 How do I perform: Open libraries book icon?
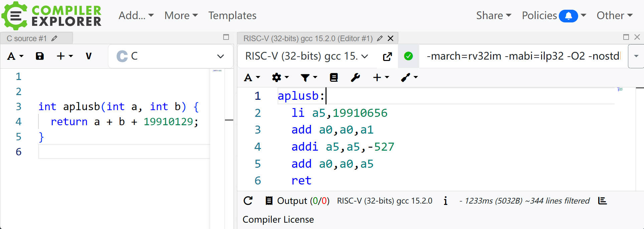click(x=334, y=78)
